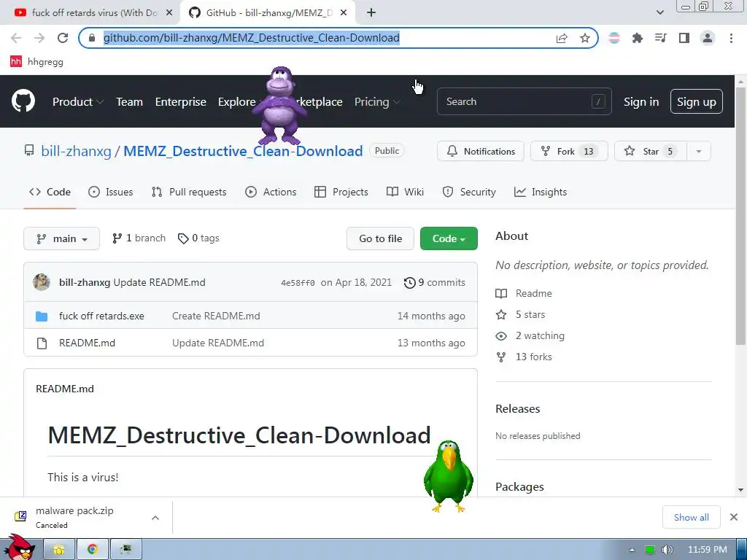Close the GitHub tab
Screen dimensions: 747x560
344,13
